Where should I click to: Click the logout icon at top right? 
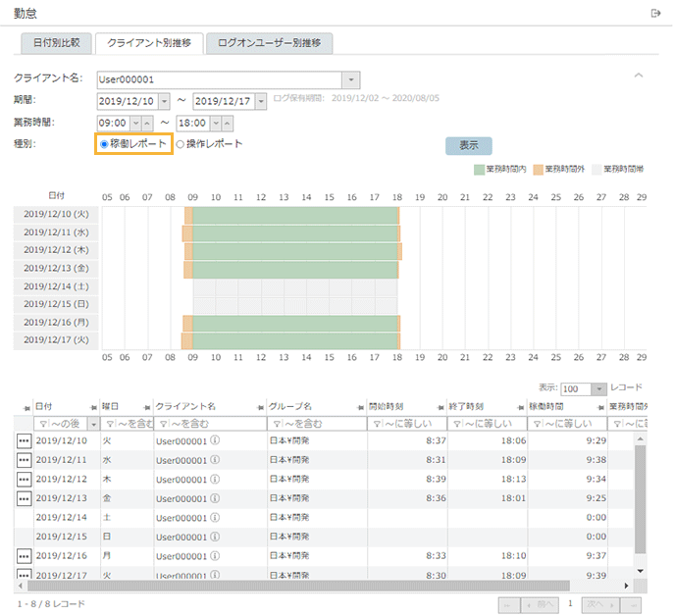click(655, 13)
